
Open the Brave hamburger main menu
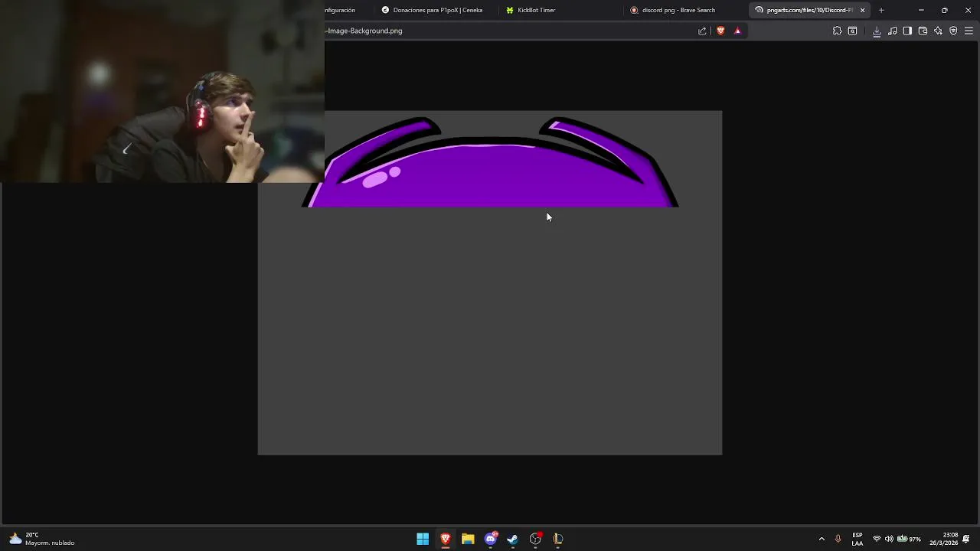point(969,31)
